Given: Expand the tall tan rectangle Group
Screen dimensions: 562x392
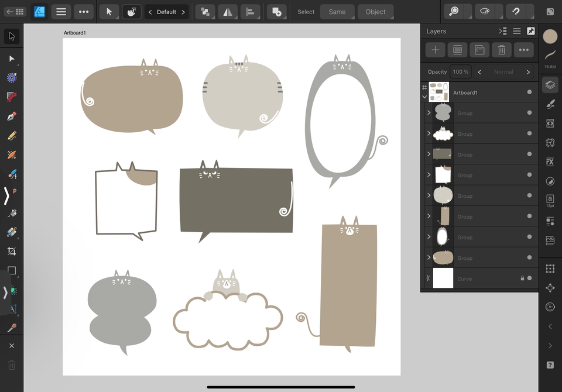Looking at the screenshot, I should tap(429, 216).
